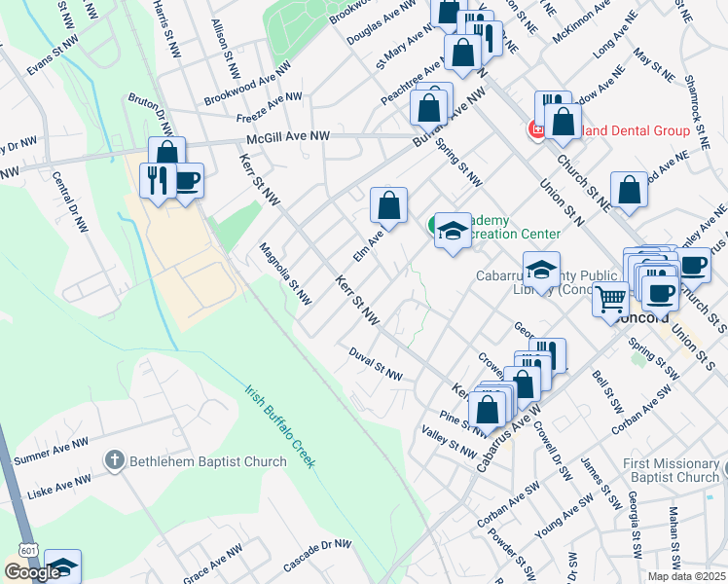The width and height of the screenshot is (728, 584).
Task: Click the Cascade Dr NW street label
Action: pyautogui.click(x=317, y=555)
